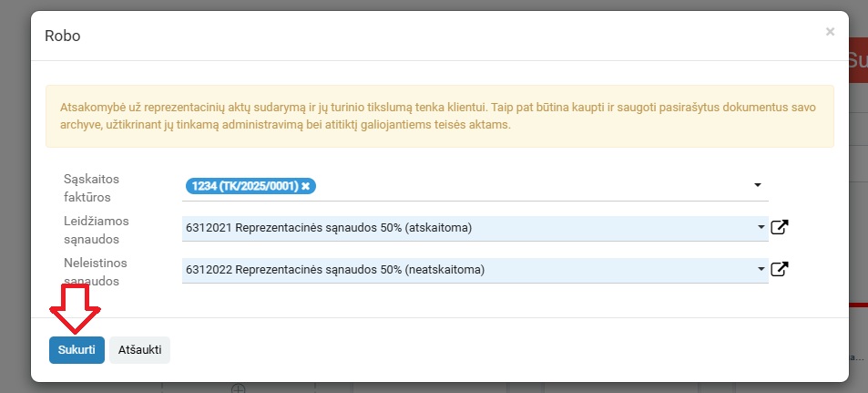Close the Robo dialog with the X
868x393 pixels.
click(830, 32)
